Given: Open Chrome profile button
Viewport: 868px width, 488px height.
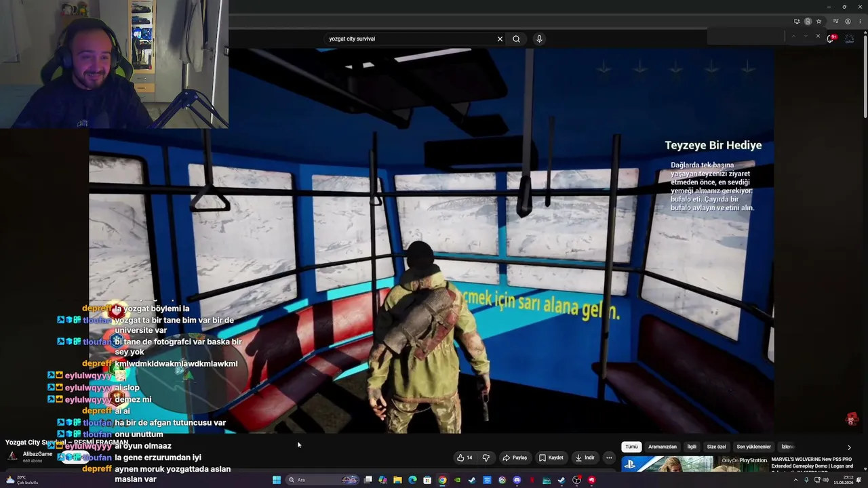Looking at the screenshot, I should (x=848, y=21).
